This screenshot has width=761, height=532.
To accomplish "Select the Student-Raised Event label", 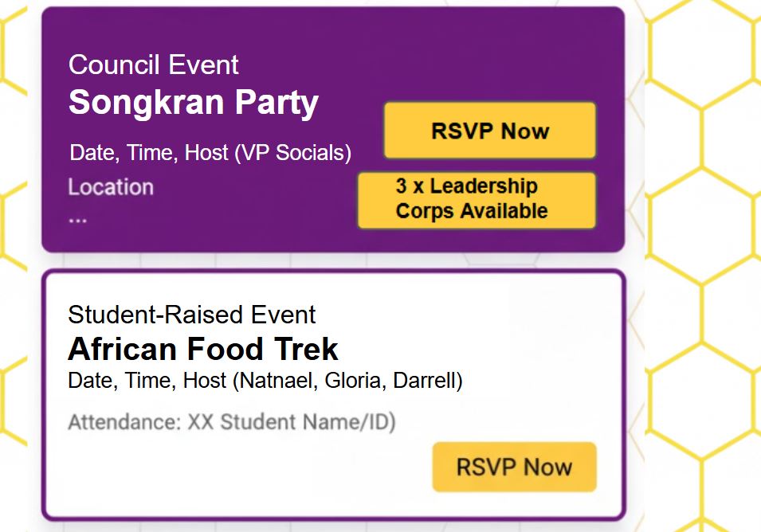I will click(192, 315).
